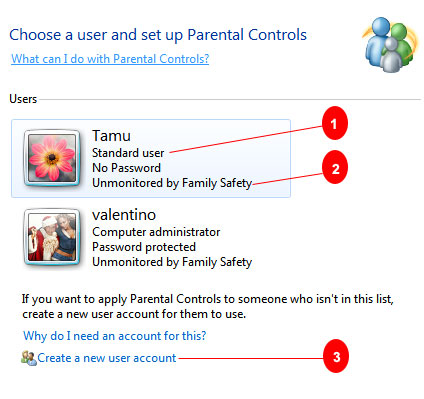Click the 'Users' section heading

[x=23, y=99]
